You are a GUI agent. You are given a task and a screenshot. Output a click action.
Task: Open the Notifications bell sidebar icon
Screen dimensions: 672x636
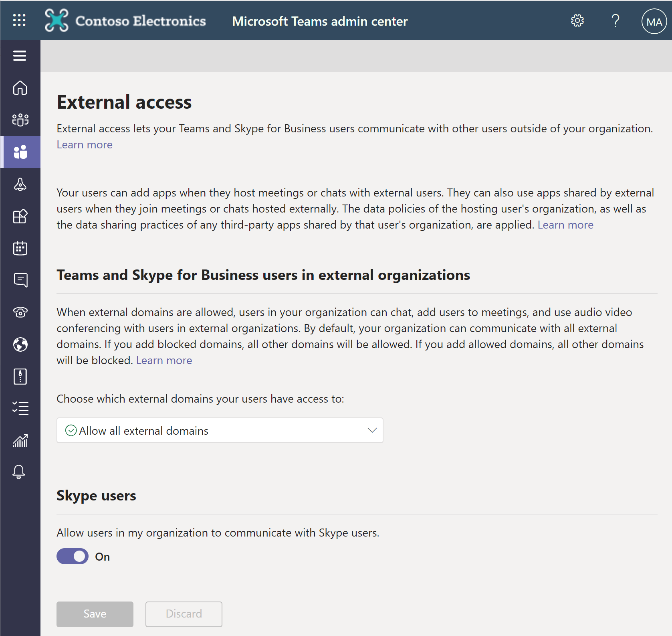click(x=19, y=472)
